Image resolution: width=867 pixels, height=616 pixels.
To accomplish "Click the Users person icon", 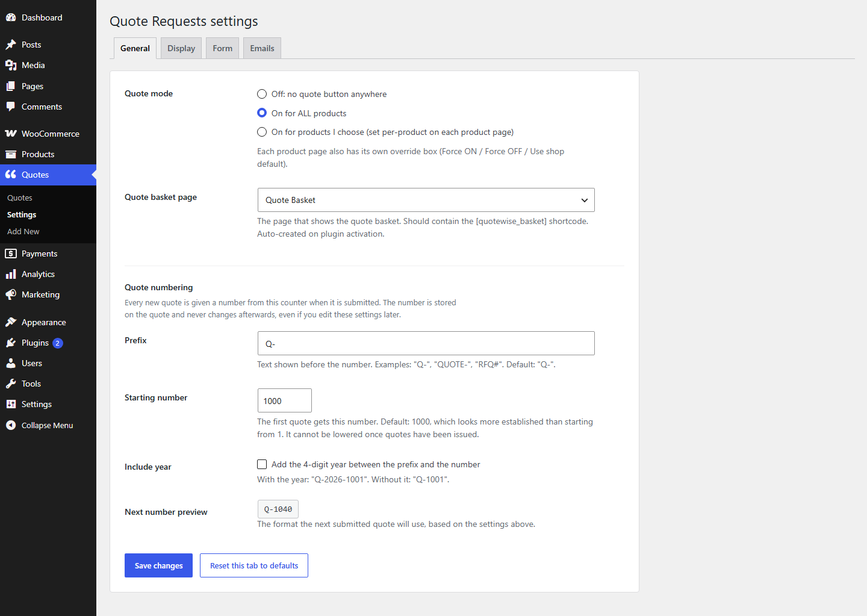I will click(11, 363).
